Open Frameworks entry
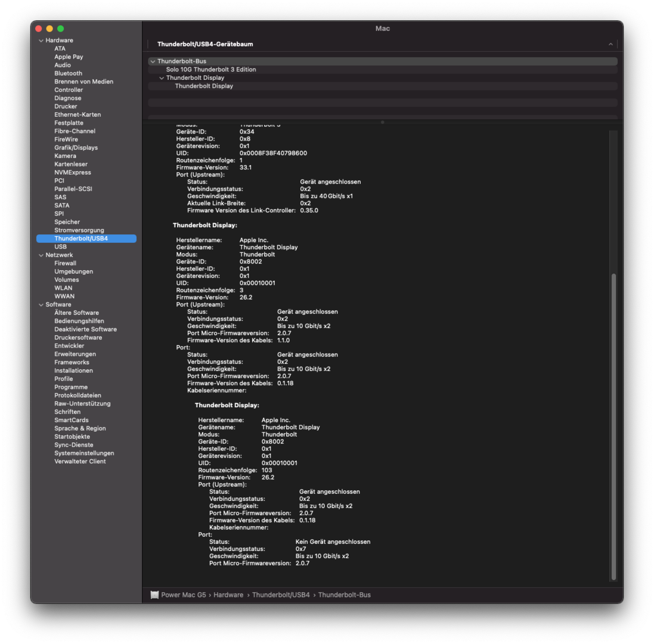 click(72, 363)
